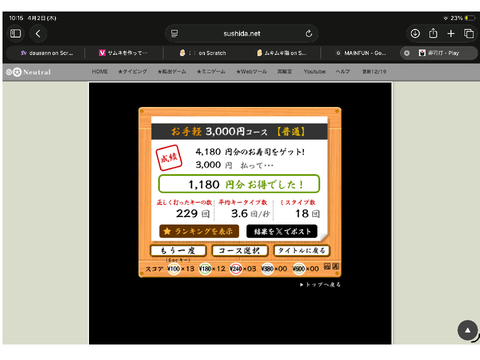Switch to the ': : on Scratch' tab
This screenshot has height=360, width=480.
[203, 53]
